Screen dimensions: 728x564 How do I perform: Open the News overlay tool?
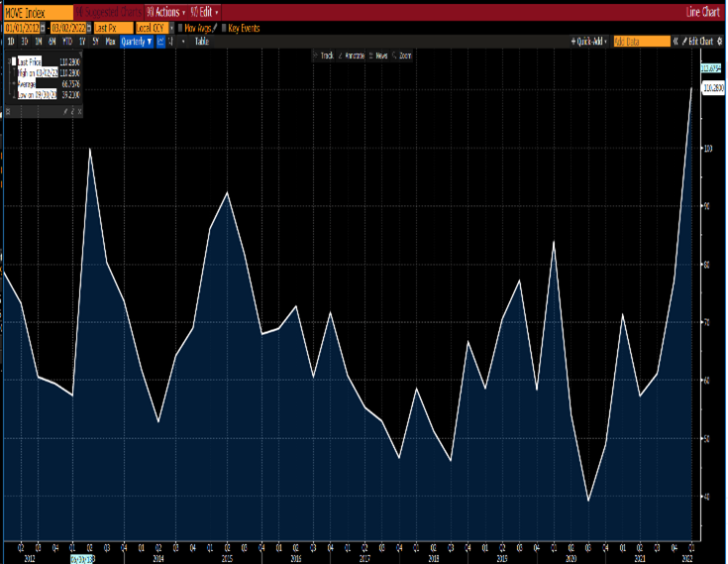pos(379,56)
